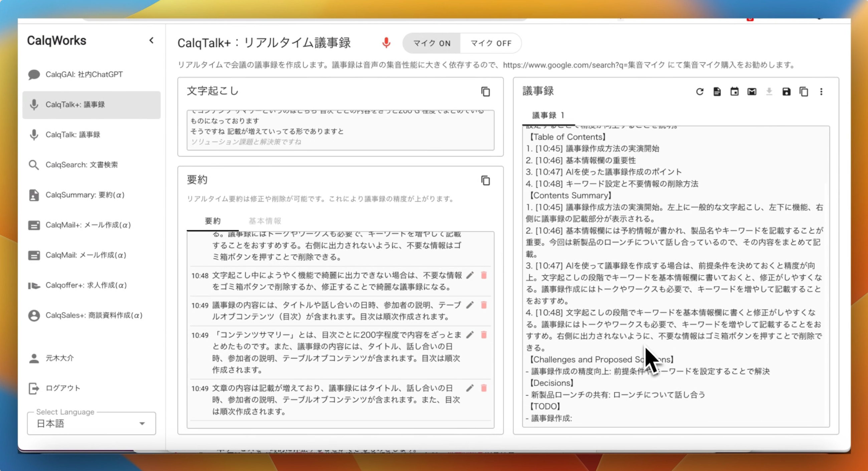Turn the microphone on with マイク ON

coord(432,43)
